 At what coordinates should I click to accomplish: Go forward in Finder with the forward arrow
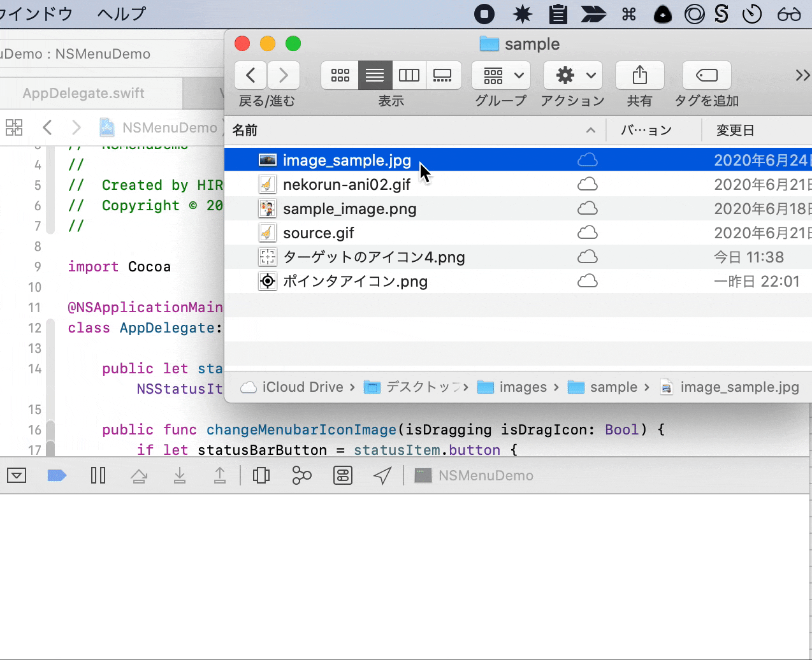click(284, 76)
